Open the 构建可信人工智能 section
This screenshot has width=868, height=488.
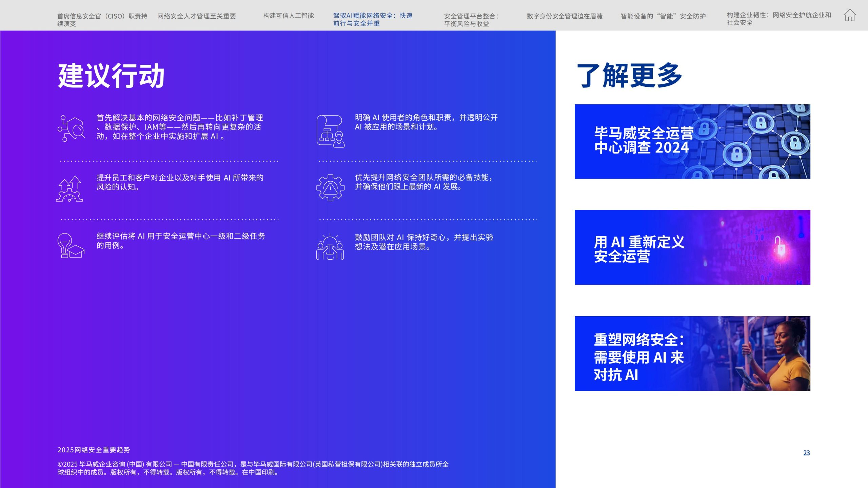289,16
